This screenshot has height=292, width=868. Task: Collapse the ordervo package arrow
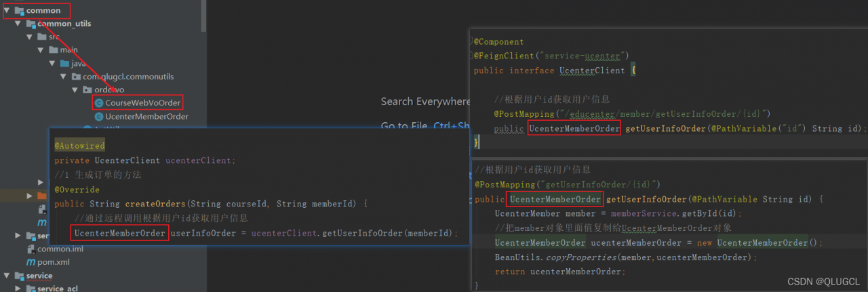click(x=76, y=90)
